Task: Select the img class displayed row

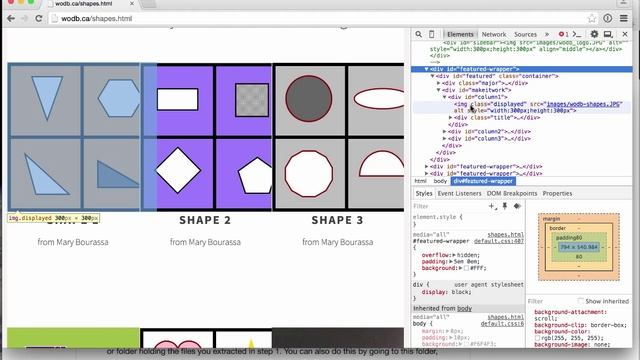Action: [522, 107]
